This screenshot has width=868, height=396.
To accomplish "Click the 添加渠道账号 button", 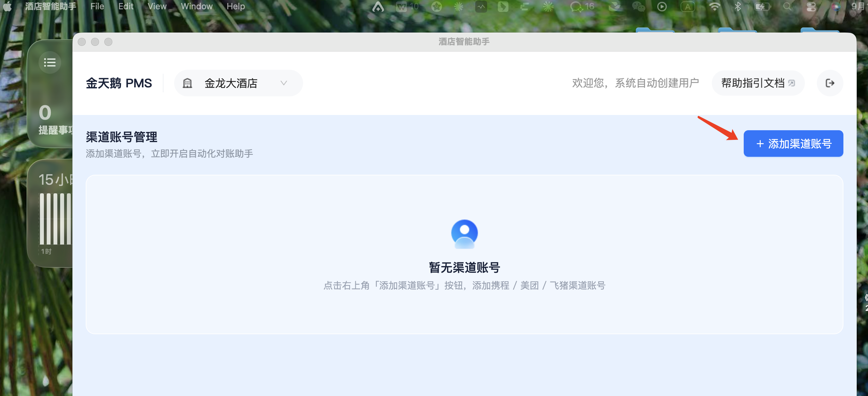I will pyautogui.click(x=793, y=144).
